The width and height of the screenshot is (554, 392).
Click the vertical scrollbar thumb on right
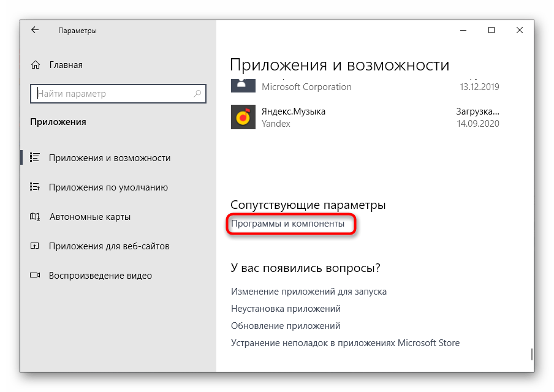(x=531, y=354)
